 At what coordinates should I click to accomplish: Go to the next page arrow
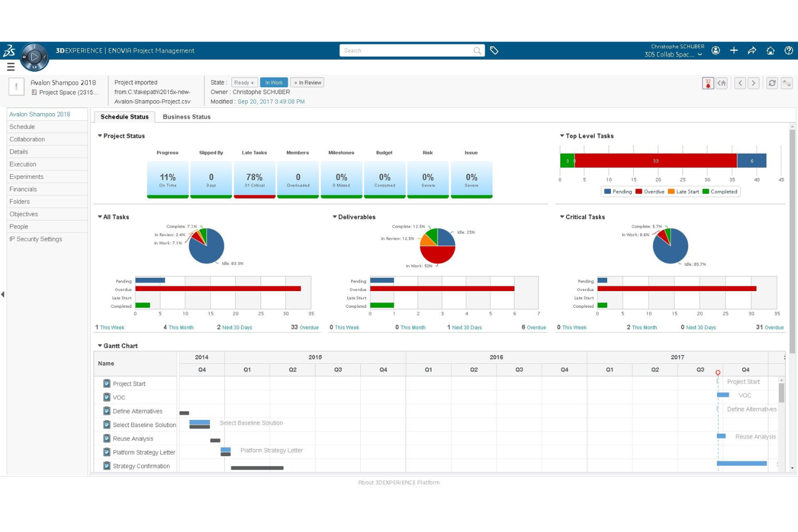pyautogui.click(x=754, y=83)
